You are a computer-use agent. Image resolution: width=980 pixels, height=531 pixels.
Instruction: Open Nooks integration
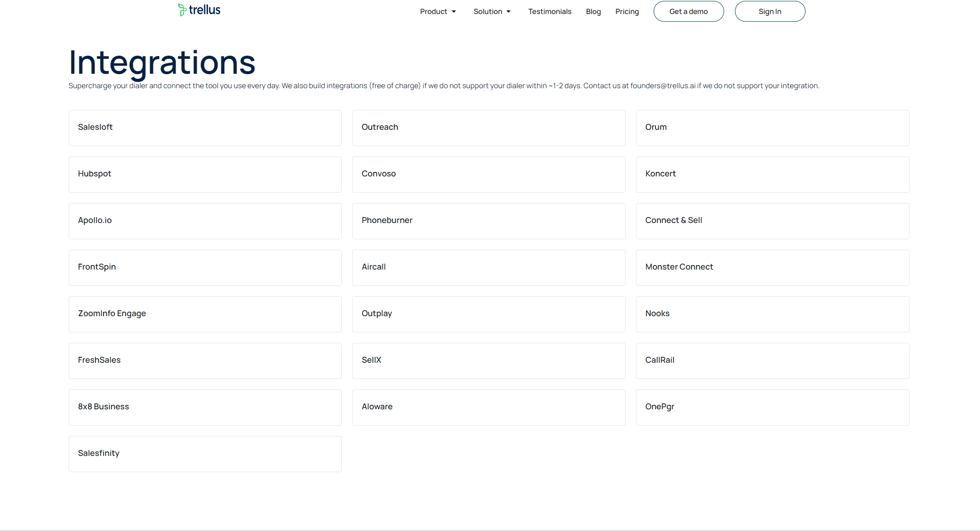pyautogui.click(x=773, y=314)
